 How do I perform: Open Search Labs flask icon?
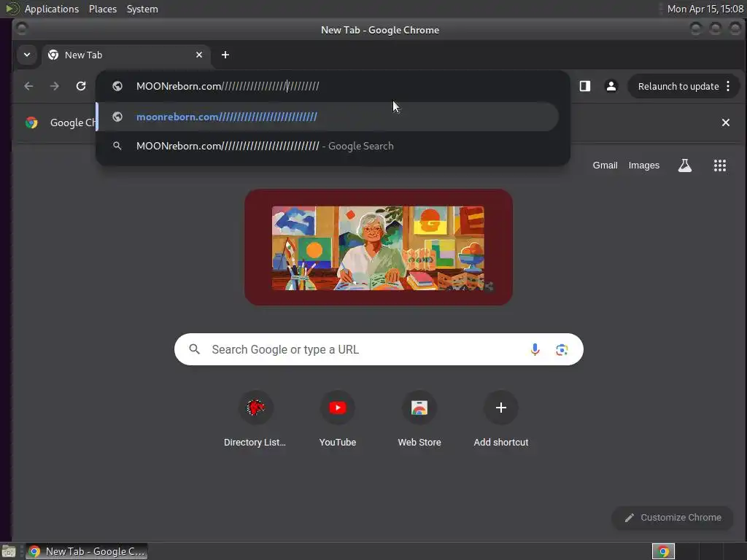684,166
